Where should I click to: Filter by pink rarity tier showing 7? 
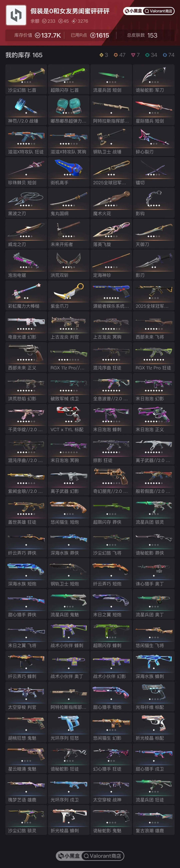coord(135,55)
